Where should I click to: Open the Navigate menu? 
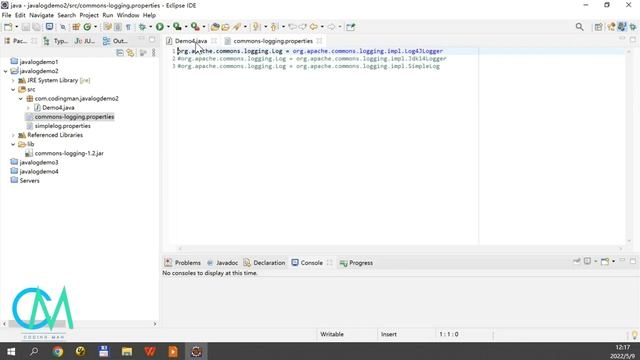(41, 15)
